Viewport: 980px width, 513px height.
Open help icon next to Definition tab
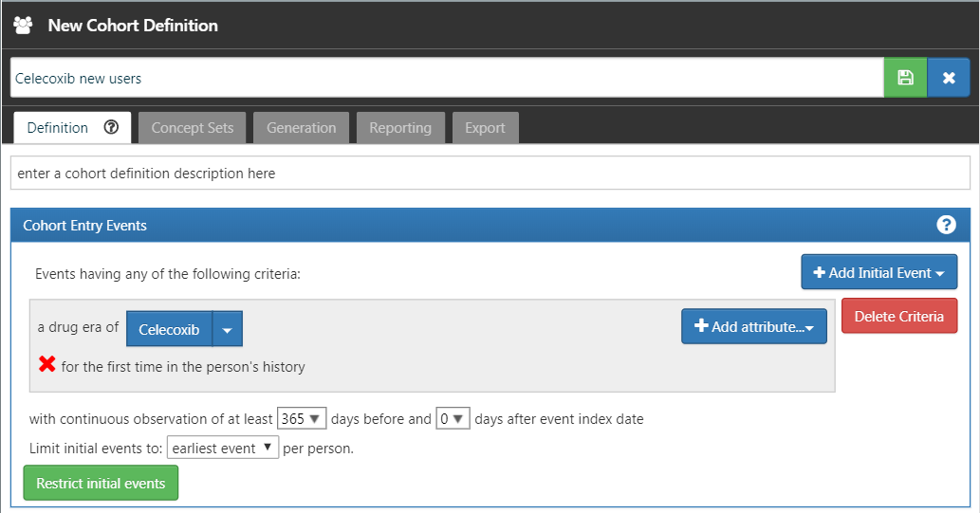point(111,127)
